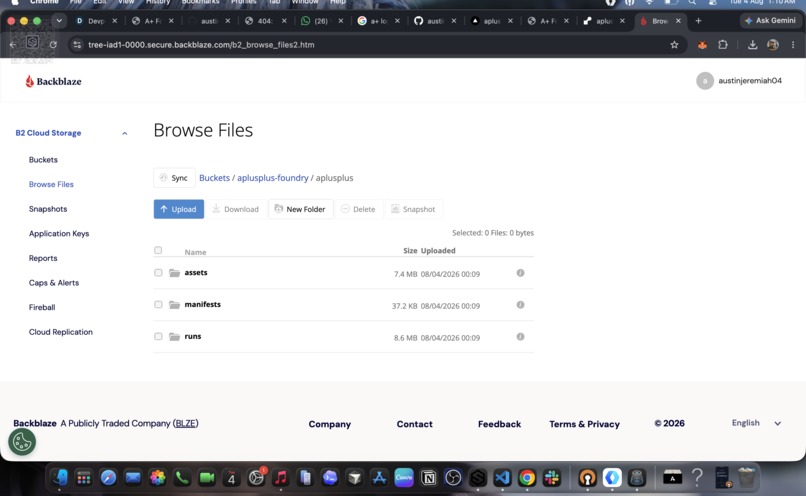Follow the aplusplus-foundry breadcrumb link
The width and height of the screenshot is (806, 496).
point(272,178)
